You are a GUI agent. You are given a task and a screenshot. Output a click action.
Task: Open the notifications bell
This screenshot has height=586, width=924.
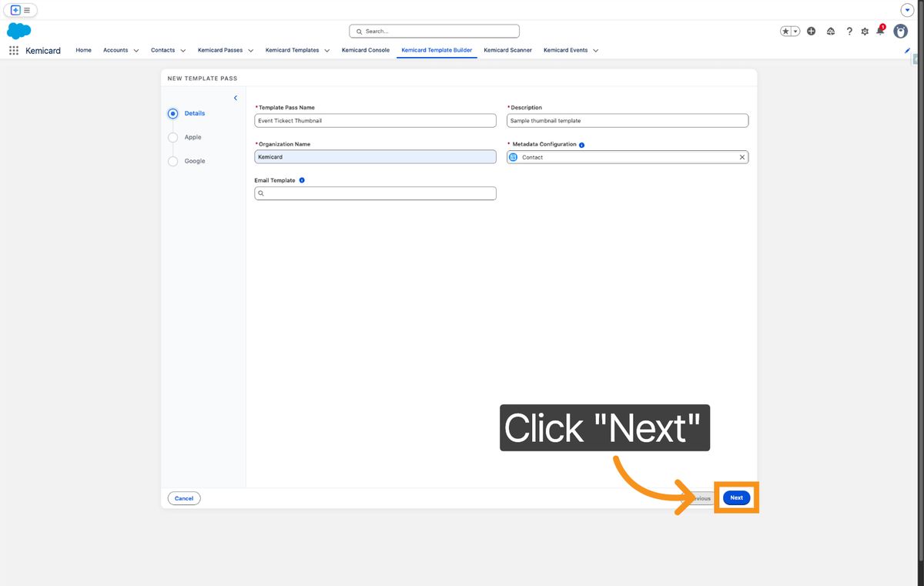tap(880, 31)
